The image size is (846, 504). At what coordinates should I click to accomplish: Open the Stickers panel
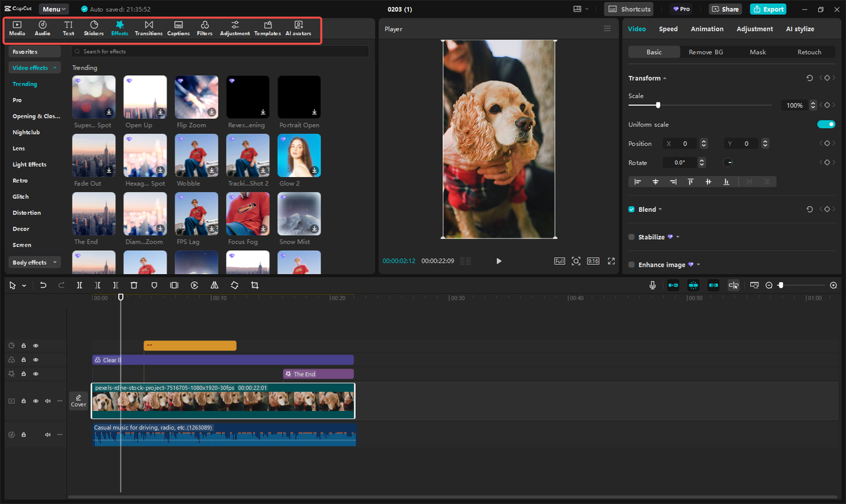tap(93, 28)
